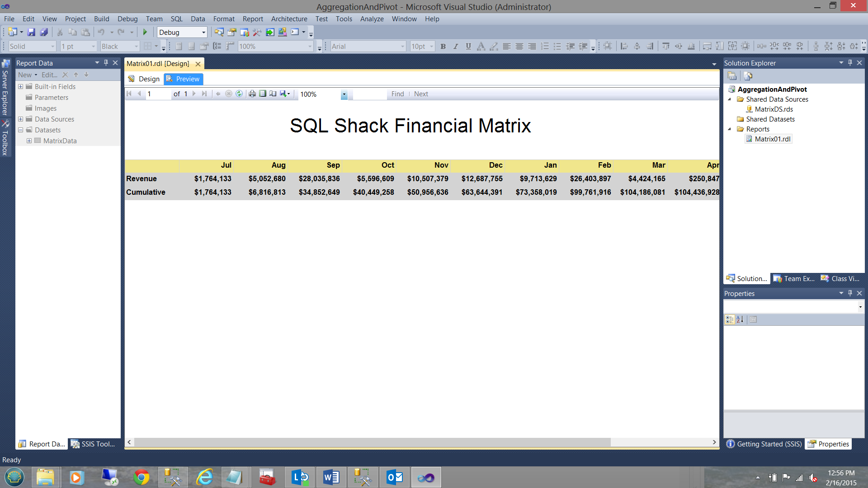Click the Print Layout icon
868x488 pixels.
[x=263, y=94]
